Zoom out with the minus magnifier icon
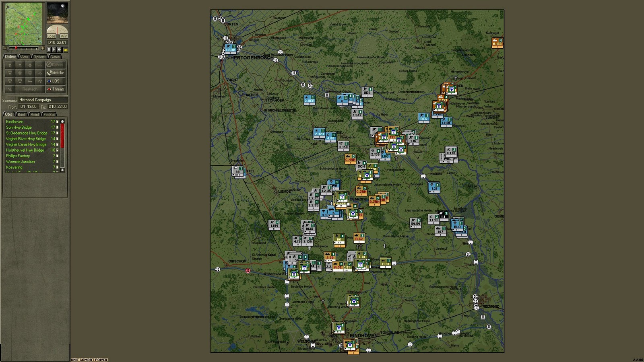 point(5,48)
